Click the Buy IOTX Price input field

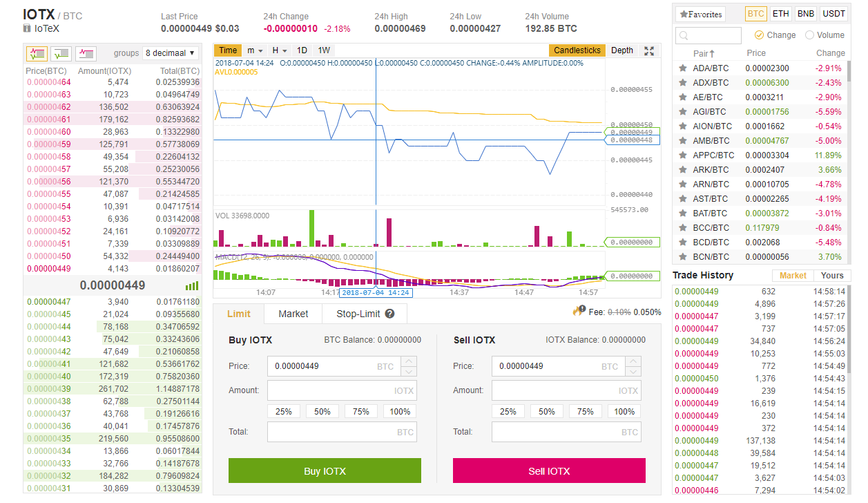[334, 366]
